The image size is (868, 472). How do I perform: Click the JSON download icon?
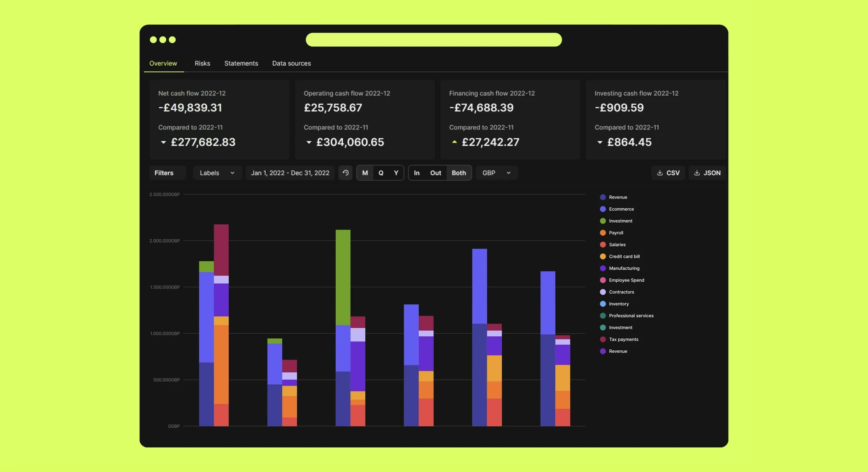[697, 173]
